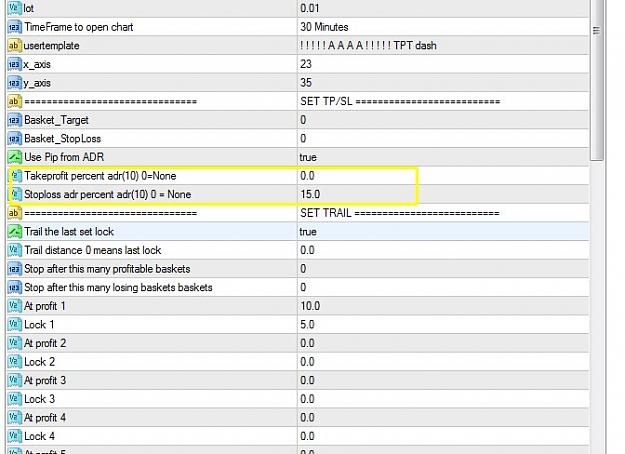Click the integer icon beside y_axis
Image resolution: width=625 pixels, height=454 pixels.
(14, 83)
